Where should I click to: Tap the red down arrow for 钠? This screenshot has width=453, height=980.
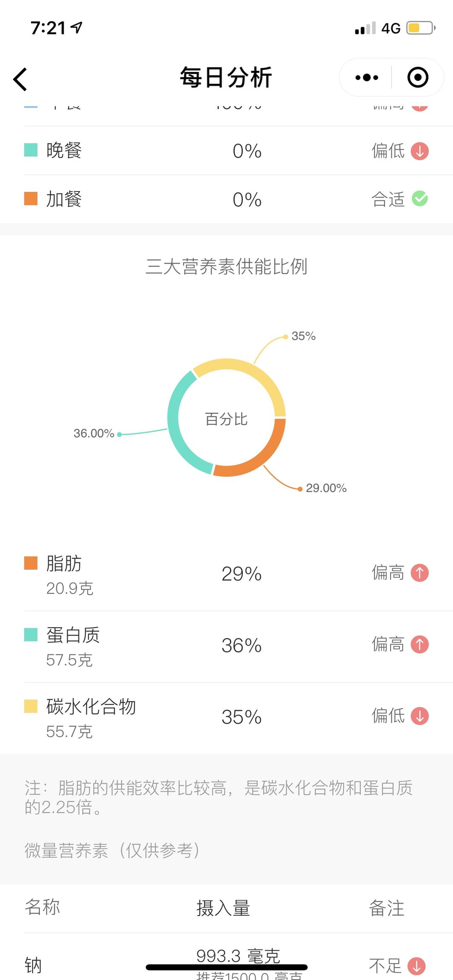(417, 966)
